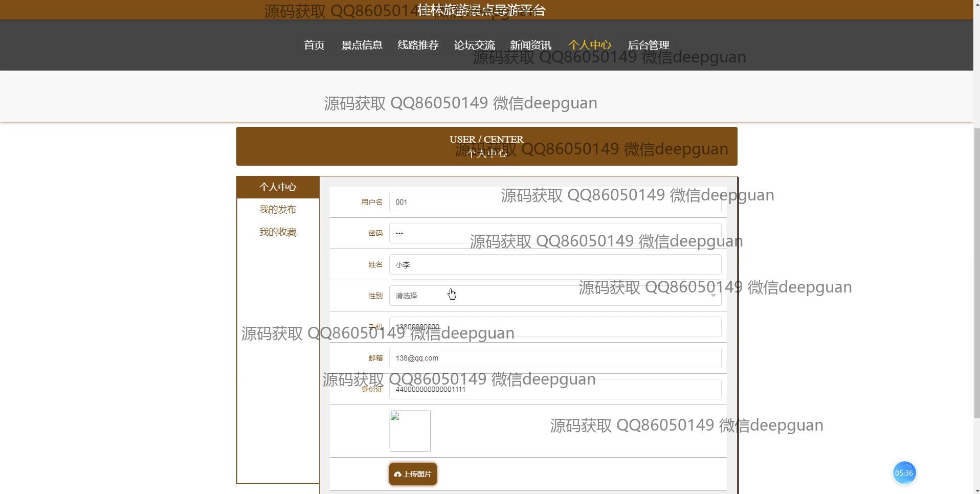Go to 景点信息 in navigation bar
The image size is (980, 494).
[362, 45]
